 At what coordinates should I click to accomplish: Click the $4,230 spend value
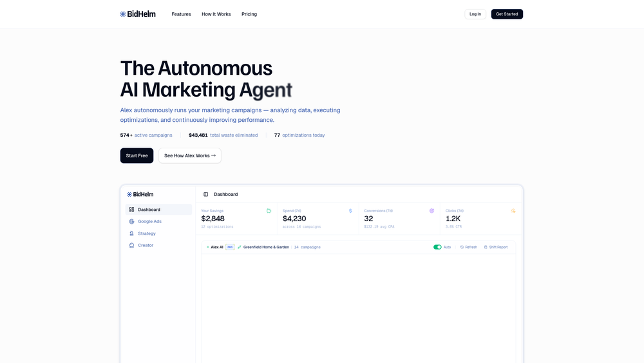coord(294,219)
